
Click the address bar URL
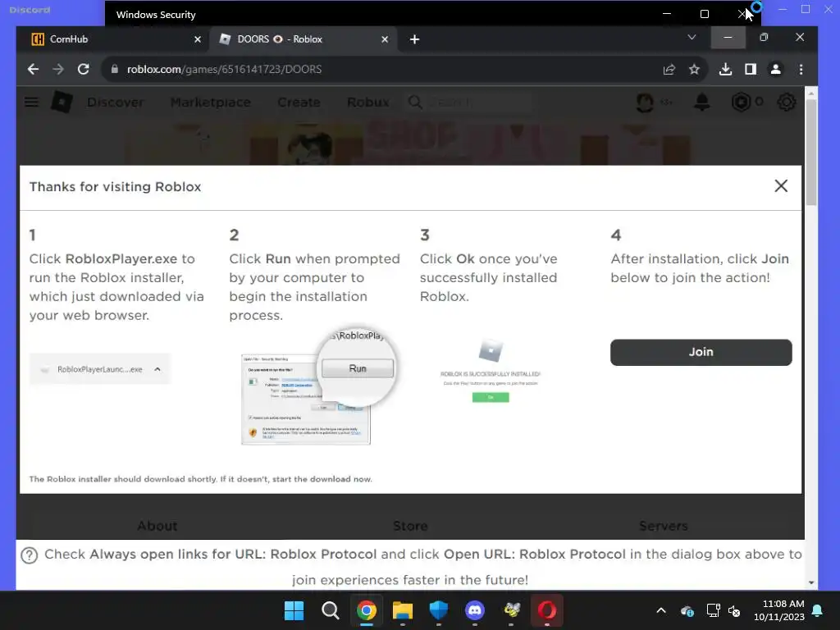point(224,69)
